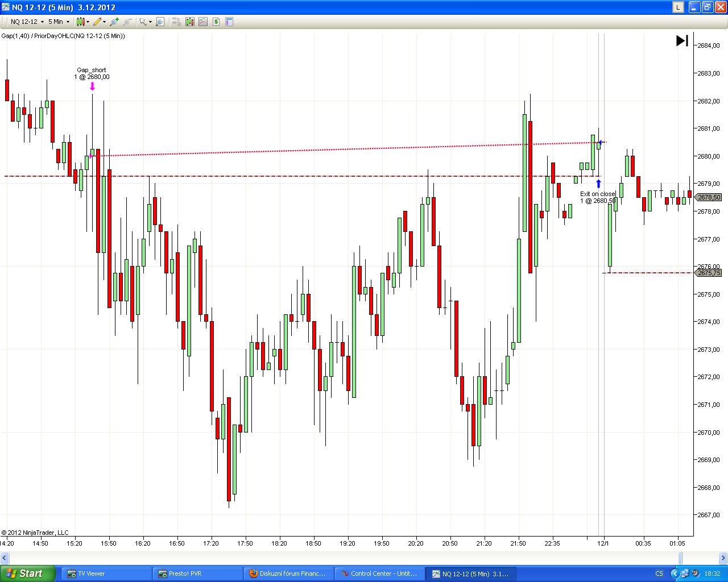Viewport: 728px width, 582px height.
Task: Select the pencil drawing tool icon
Action: [97, 22]
